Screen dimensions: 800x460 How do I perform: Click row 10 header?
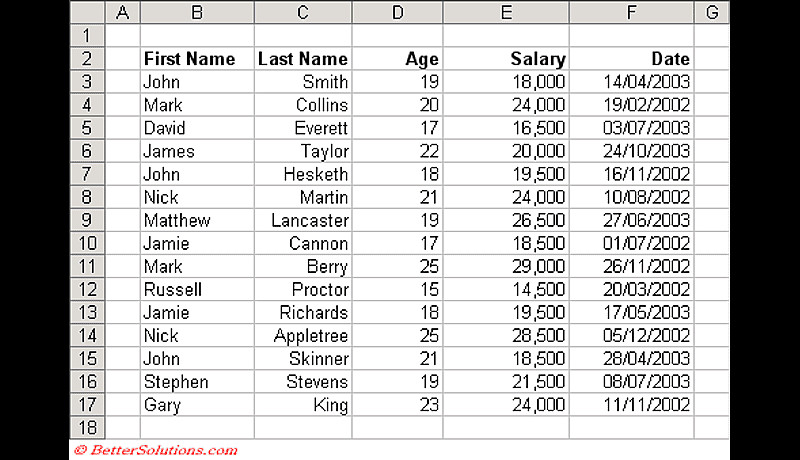87,243
